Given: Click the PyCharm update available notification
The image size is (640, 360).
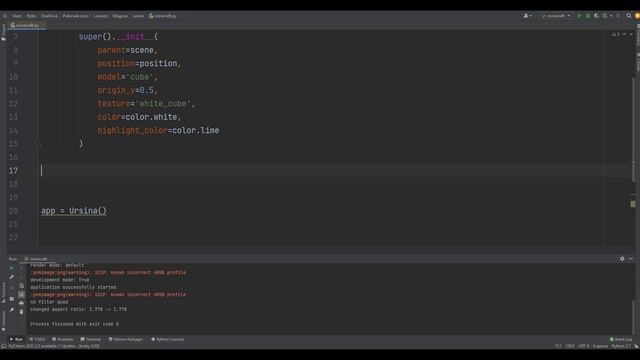Looking at the screenshot, I should pos(54,346).
